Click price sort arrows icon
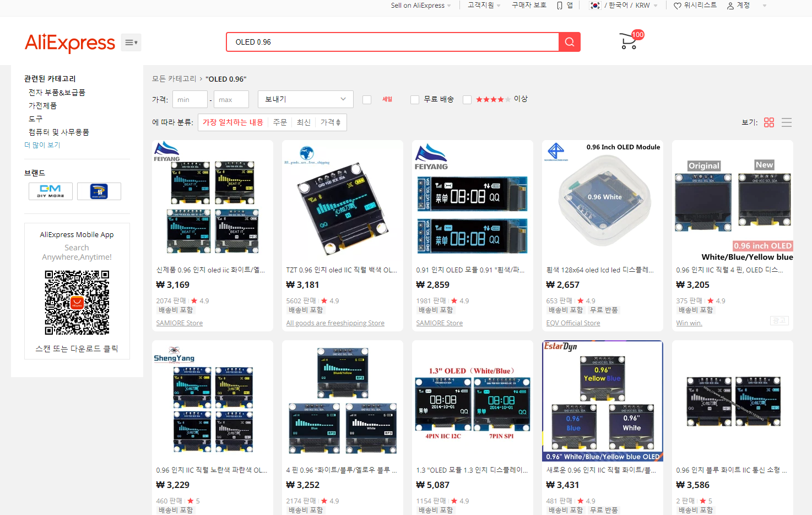The width and height of the screenshot is (812, 515). click(338, 122)
